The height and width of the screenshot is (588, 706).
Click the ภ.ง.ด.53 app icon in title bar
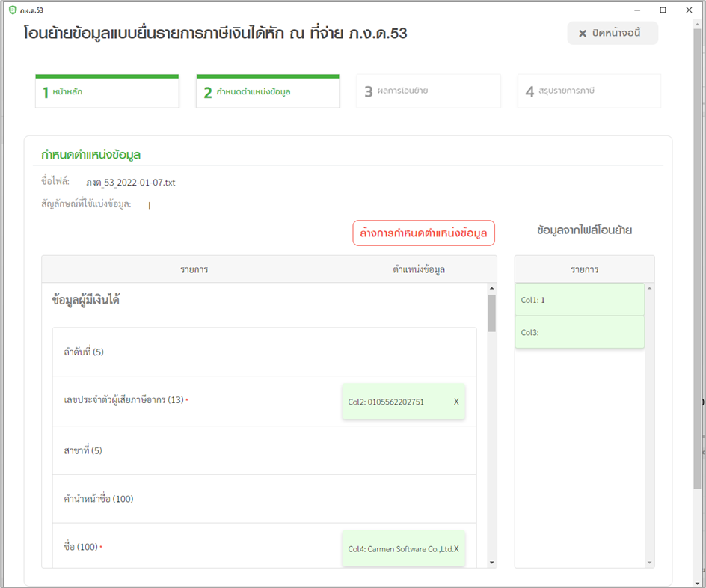pyautogui.click(x=11, y=10)
